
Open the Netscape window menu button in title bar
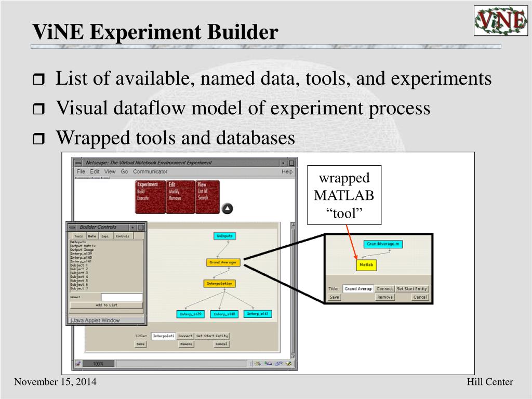[x=78, y=163]
